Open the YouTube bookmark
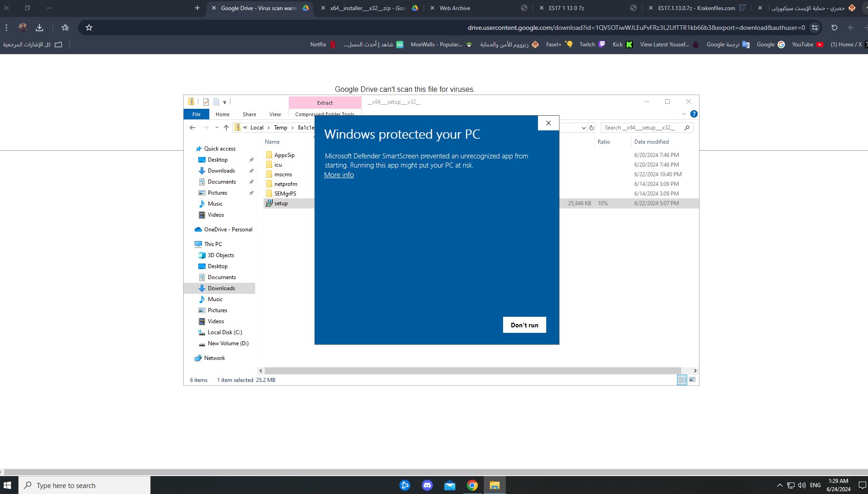The width and height of the screenshot is (868, 494). pyautogui.click(x=807, y=45)
